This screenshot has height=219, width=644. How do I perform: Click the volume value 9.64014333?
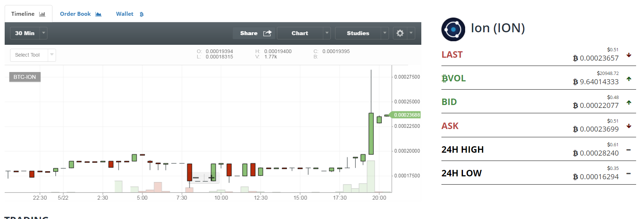click(599, 82)
